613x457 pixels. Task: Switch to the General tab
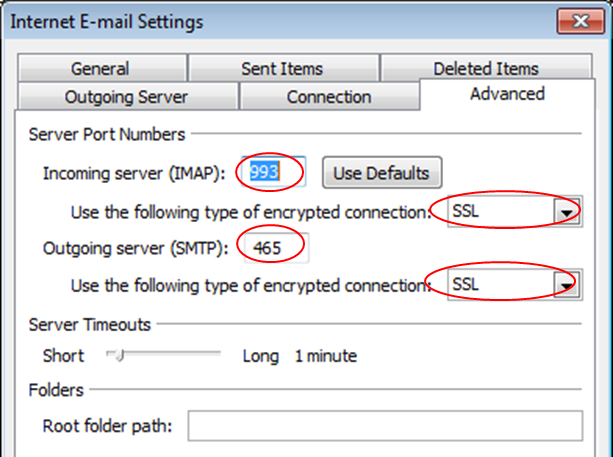(102, 68)
